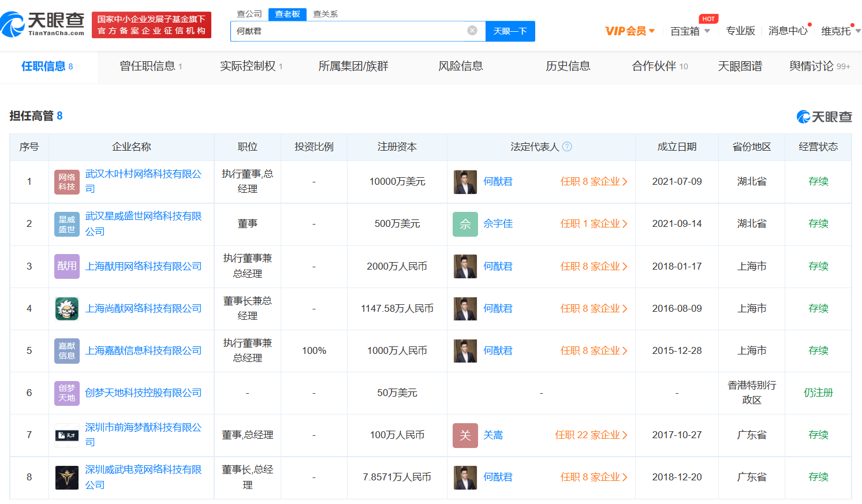Click the 上海尚酣网络科技 cartoon logo icon
862x504 pixels.
click(x=67, y=308)
